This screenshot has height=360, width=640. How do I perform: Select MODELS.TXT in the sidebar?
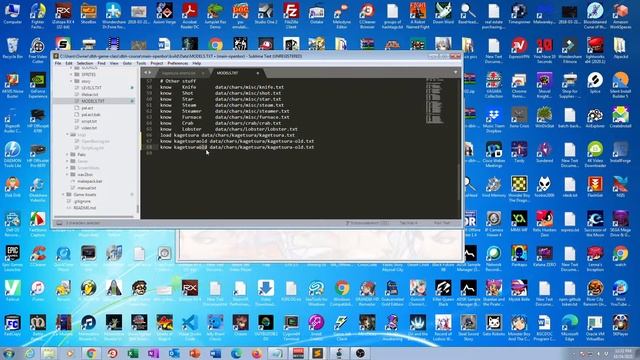coord(93,101)
